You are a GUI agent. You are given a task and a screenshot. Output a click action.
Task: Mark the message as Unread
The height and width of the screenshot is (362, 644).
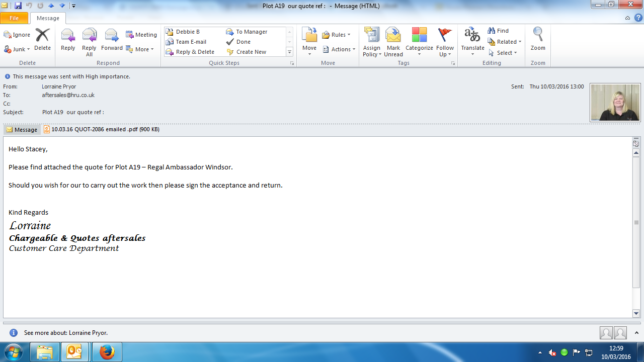(x=393, y=43)
